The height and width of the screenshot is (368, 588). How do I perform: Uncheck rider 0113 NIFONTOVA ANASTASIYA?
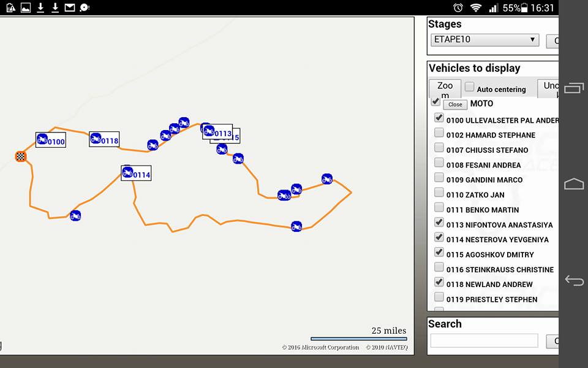pos(439,223)
